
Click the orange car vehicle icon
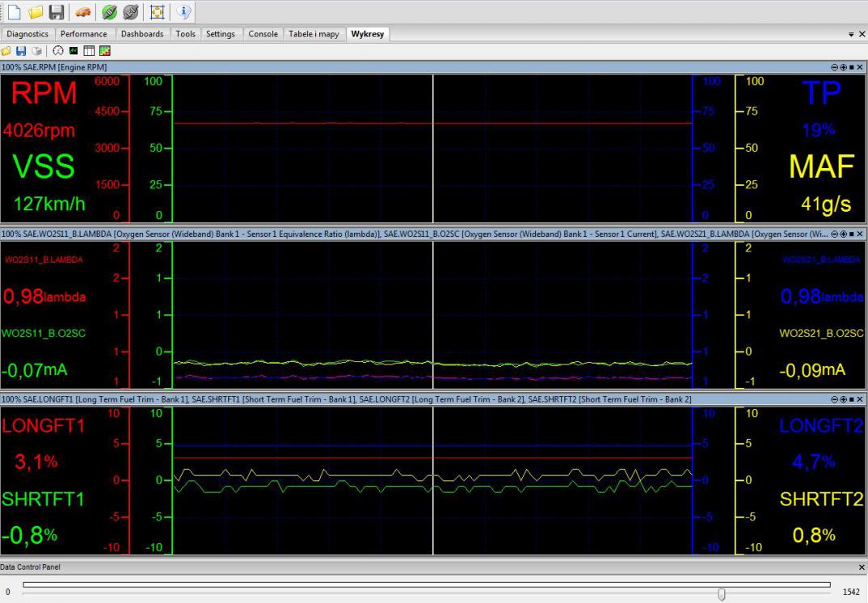click(84, 11)
